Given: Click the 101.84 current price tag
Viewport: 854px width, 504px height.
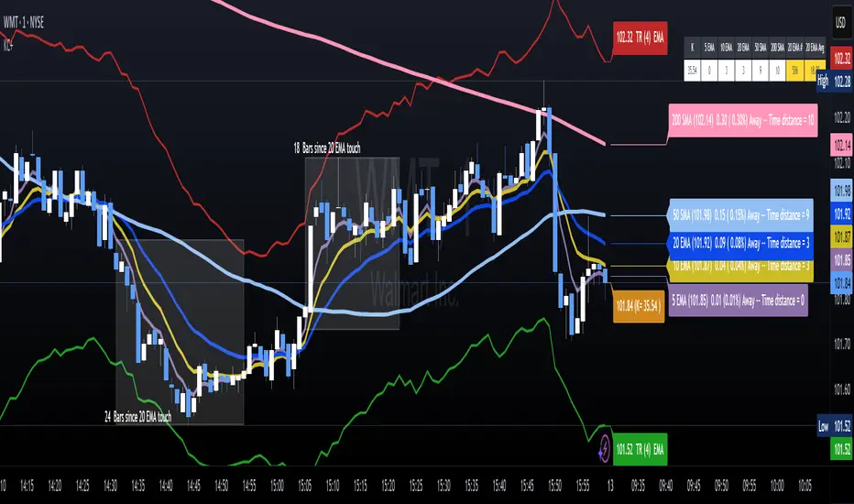Looking at the screenshot, I should pyautogui.click(x=841, y=283).
